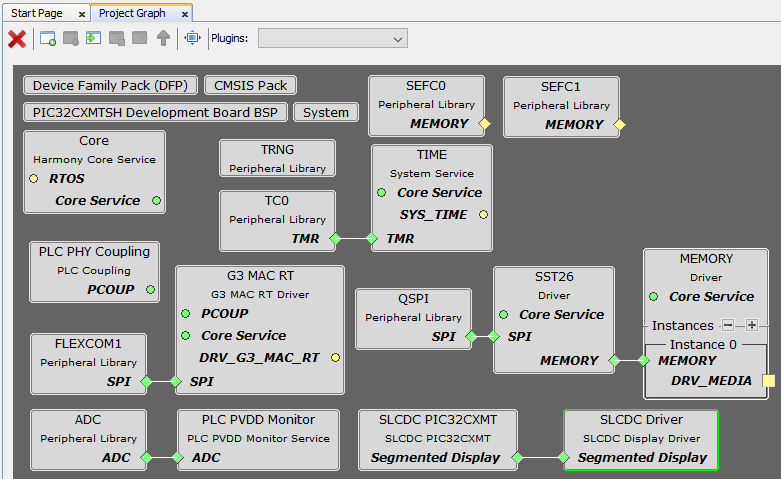The image size is (781, 479).
Task: Select the PLC PVDD Monitor block
Action: tap(259, 440)
